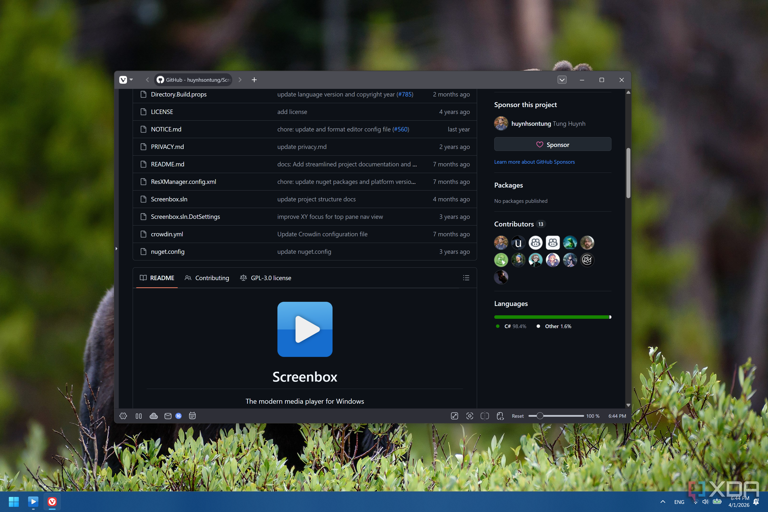Screen dimensions: 768x512
Task: Open the Directory.Build.props file
Action: pos(178,94)
